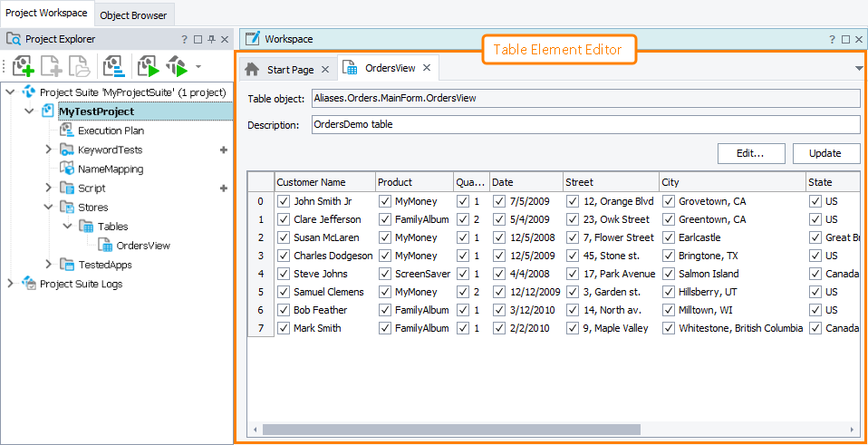Add a new item next to KeywordTests

(x=224, y=150)
